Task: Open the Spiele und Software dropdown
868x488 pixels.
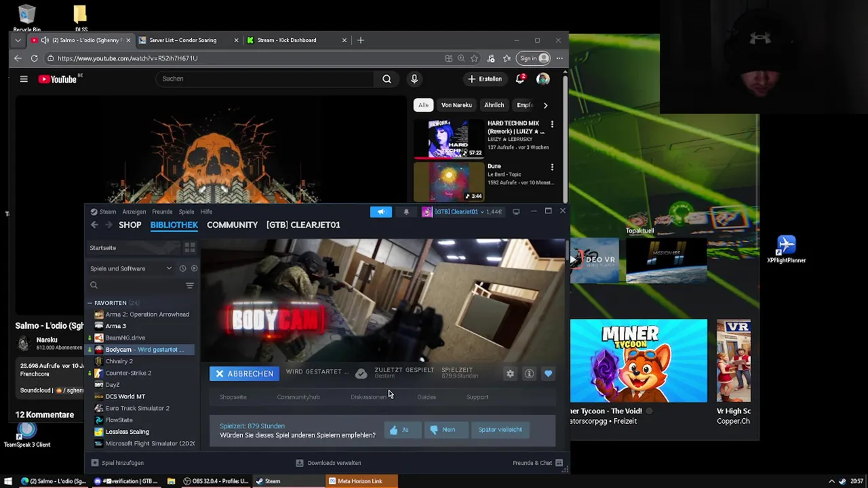Action: (x=131, y=268)
